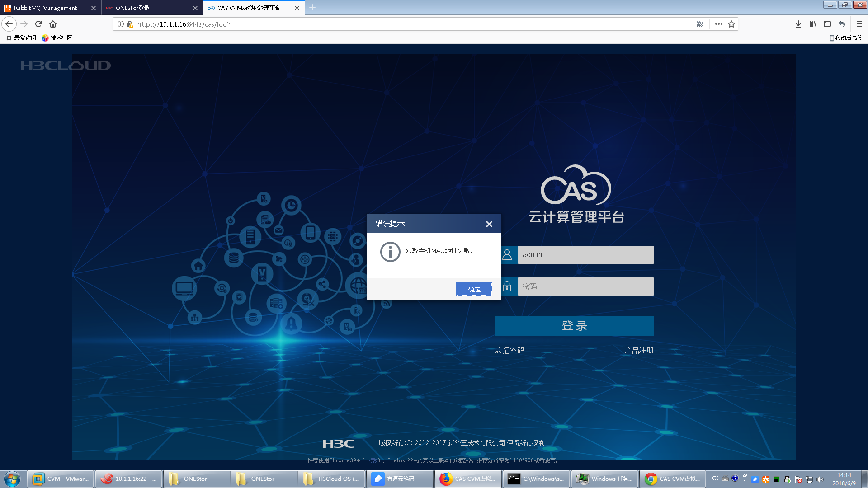Open page actions three-dot menu
Image resolution: width=868 pixels, height=488 pixels.
point(718,24)
